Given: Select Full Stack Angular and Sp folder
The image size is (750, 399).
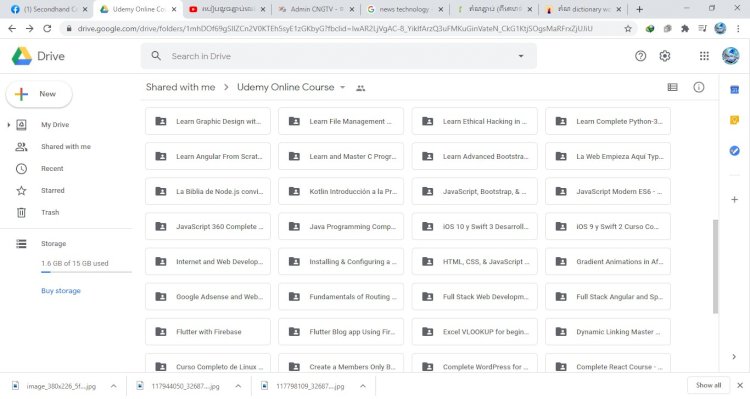Looking at the screenshot, I should coord(608,296).
